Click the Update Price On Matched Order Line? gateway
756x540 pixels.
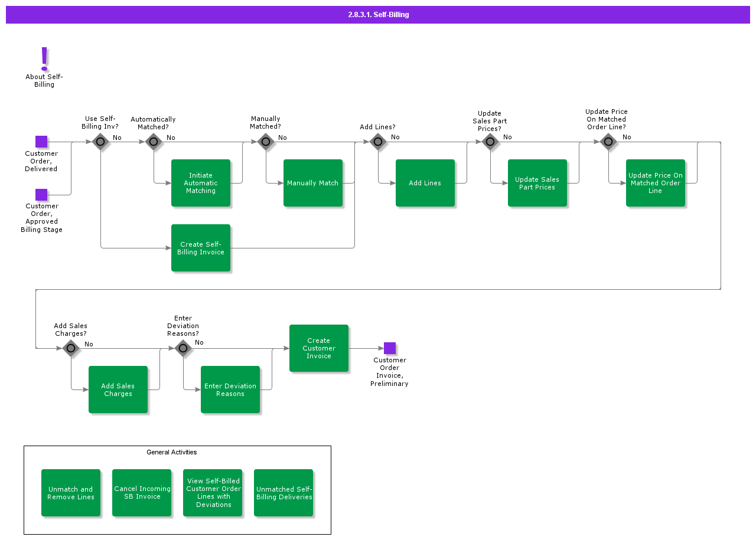click(x=608, y=142)
